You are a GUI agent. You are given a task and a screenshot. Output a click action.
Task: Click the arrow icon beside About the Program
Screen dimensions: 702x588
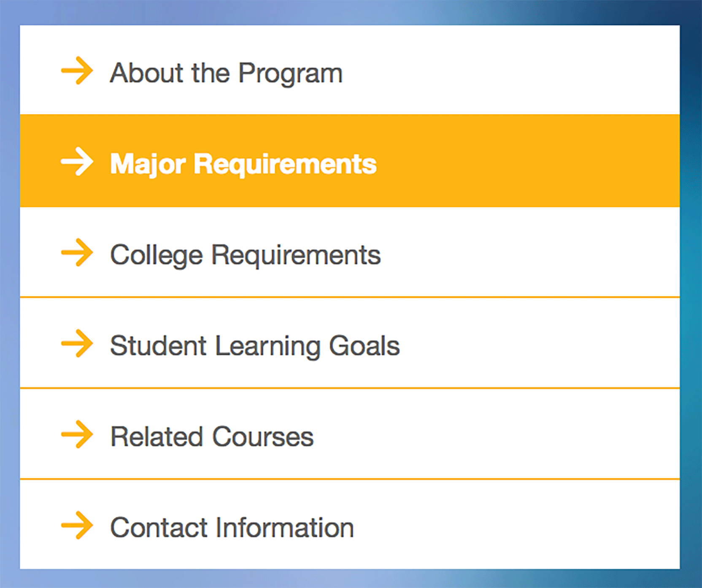click(x=77, y=70)
